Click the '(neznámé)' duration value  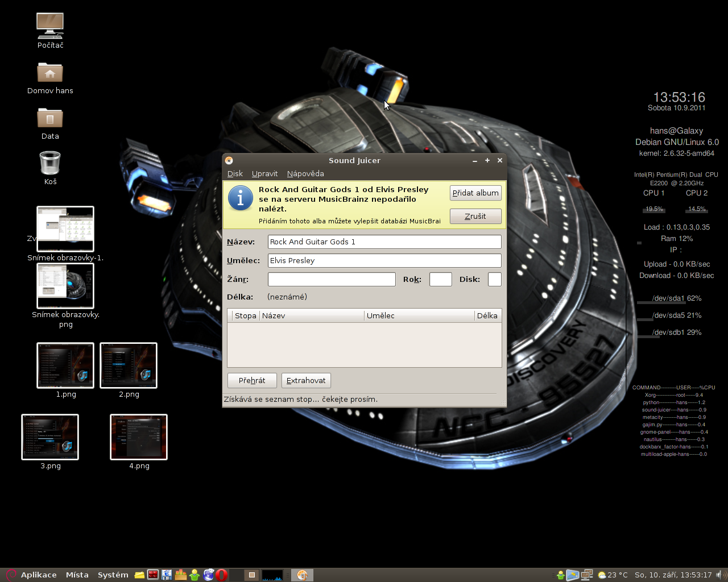point(287,297)
